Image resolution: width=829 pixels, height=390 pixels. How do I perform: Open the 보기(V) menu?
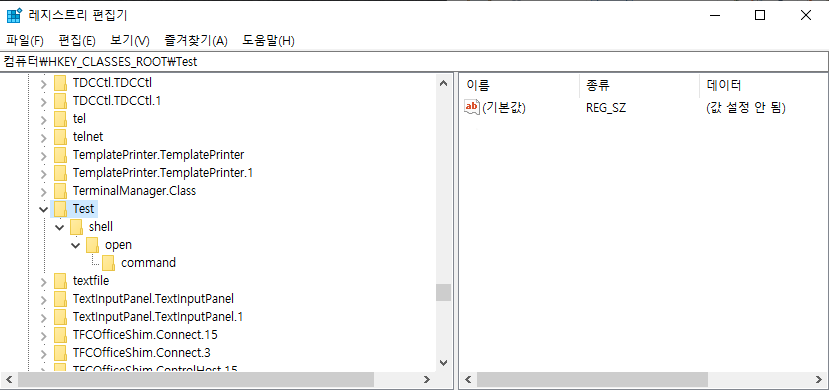click(x=130, y=41)
